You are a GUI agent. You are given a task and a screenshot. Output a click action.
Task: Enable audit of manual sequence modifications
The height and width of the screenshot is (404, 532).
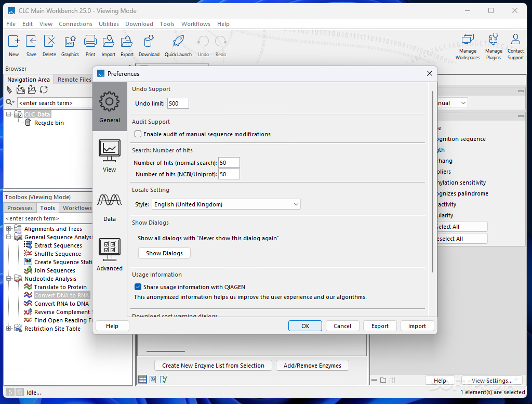(138, 134)
